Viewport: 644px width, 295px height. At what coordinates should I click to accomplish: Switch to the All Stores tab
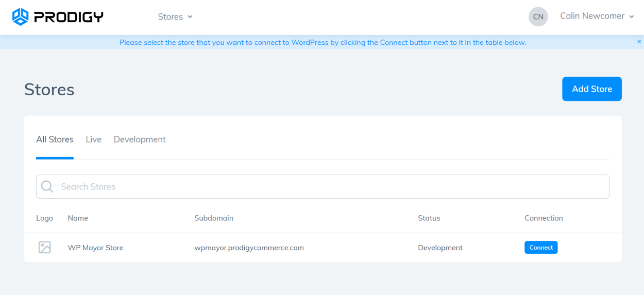click(x=55, y=140)
